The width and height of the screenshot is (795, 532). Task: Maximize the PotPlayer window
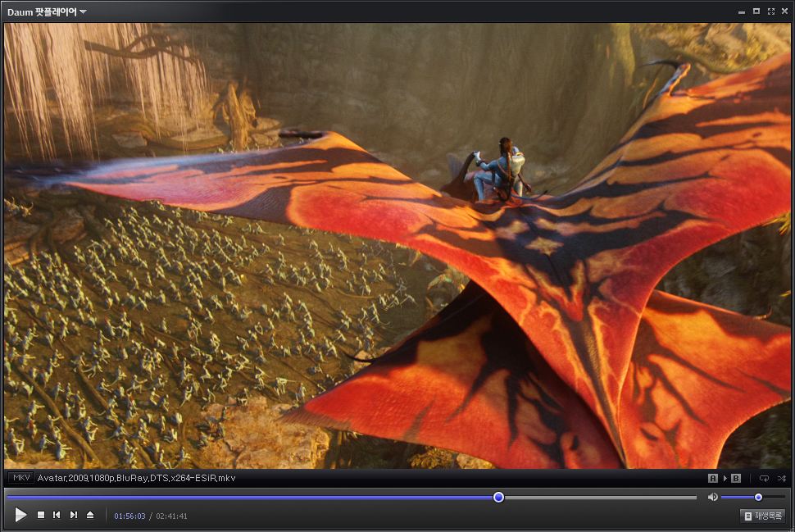pyautogui.click(x=756, y=11)
